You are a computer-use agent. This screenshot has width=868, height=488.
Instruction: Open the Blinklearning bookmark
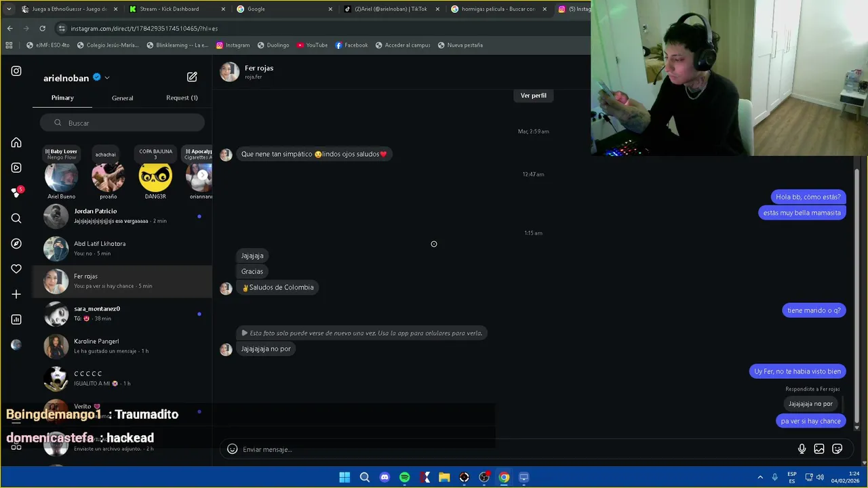[x=176, y=45]
